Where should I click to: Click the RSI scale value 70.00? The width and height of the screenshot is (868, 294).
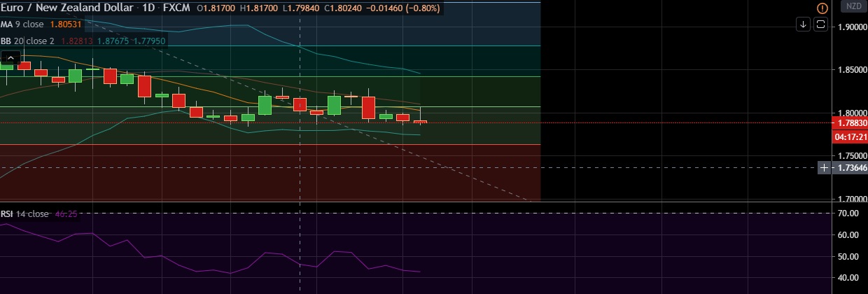848,213
